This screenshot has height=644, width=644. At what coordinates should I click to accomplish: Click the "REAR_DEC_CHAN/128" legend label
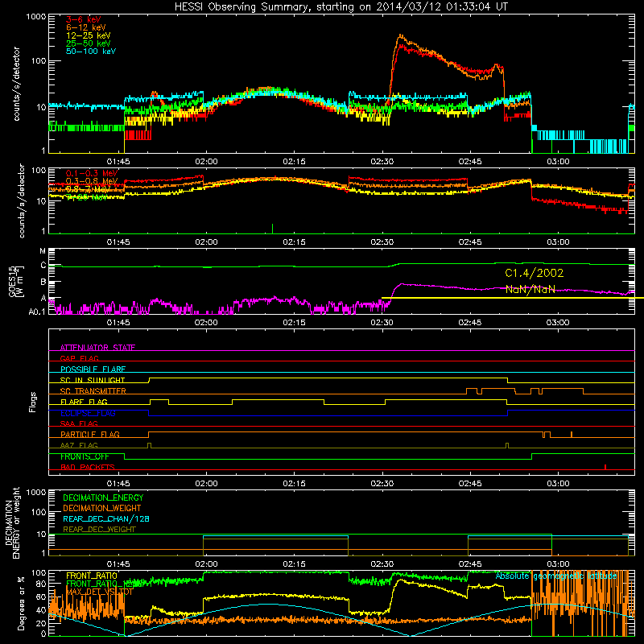pyautogui.click(x=106, y=518)
